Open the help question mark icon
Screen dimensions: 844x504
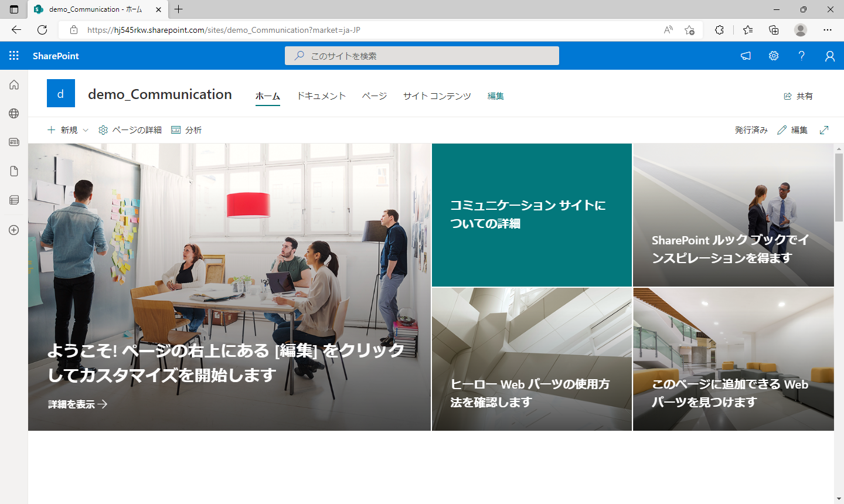(801, 56)
